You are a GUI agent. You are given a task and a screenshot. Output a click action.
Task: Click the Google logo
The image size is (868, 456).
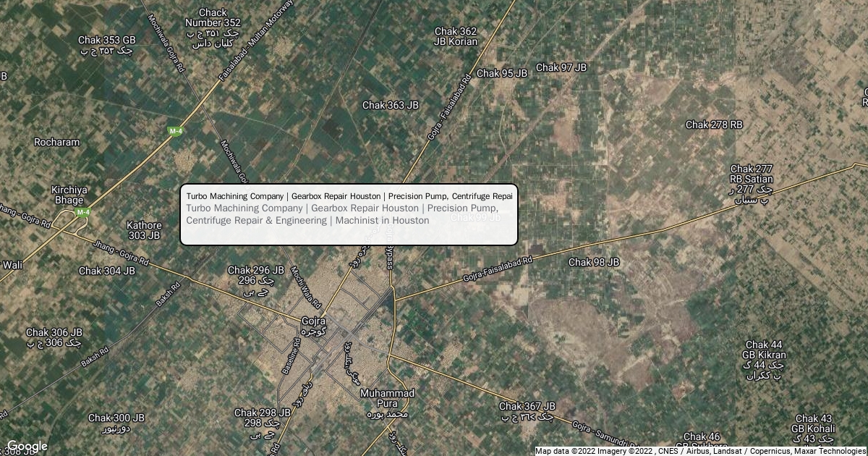tap(27, 446)
